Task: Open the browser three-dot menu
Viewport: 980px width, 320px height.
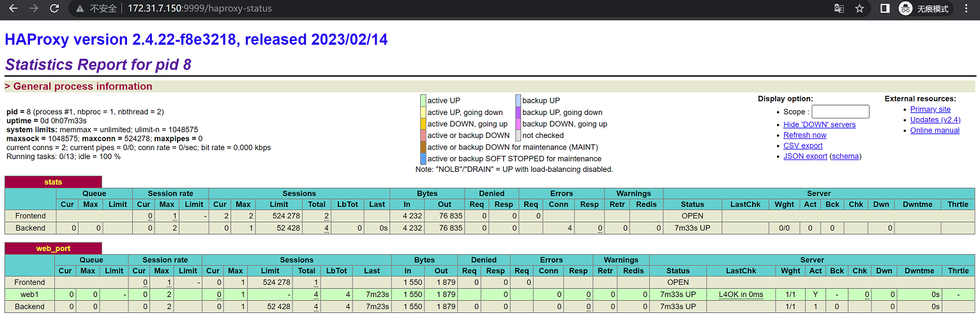Action: [x=968, y=8]
